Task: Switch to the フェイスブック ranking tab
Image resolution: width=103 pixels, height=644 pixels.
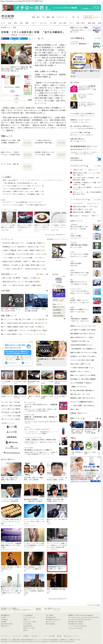Action: coord(78,204)
